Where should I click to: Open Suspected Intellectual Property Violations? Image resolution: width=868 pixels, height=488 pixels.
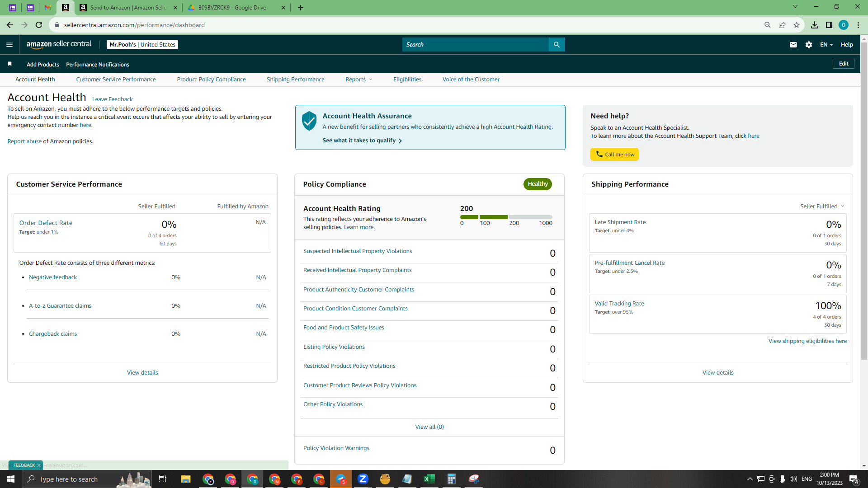358,251
